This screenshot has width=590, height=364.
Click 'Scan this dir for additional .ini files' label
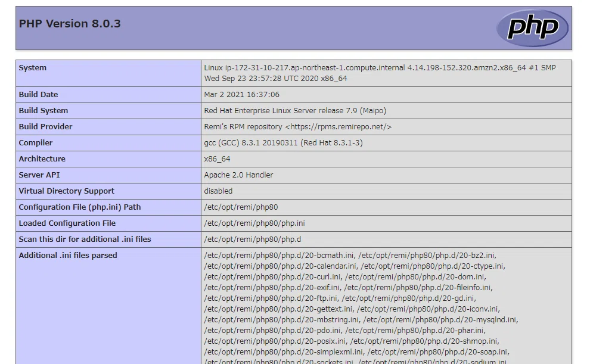pyautogui.click(x=85, y=239)
